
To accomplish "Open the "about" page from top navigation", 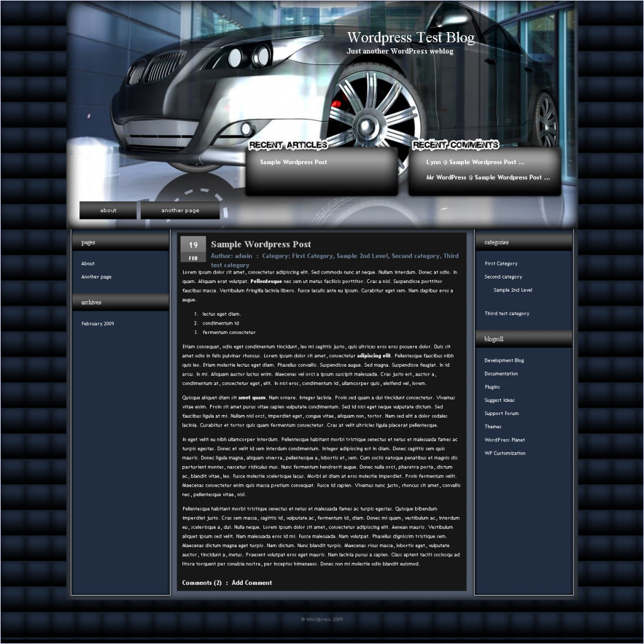I will 107,210.
